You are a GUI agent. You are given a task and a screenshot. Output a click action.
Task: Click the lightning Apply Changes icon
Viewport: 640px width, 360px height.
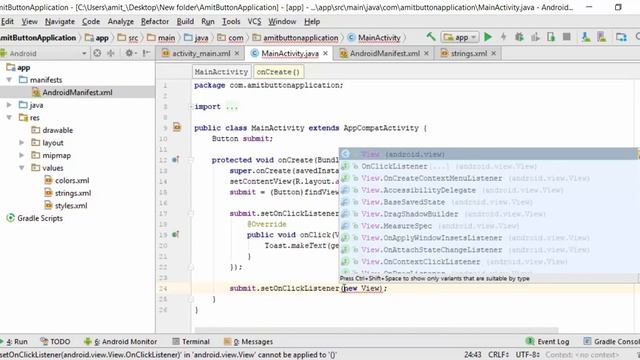pos(504,37)
